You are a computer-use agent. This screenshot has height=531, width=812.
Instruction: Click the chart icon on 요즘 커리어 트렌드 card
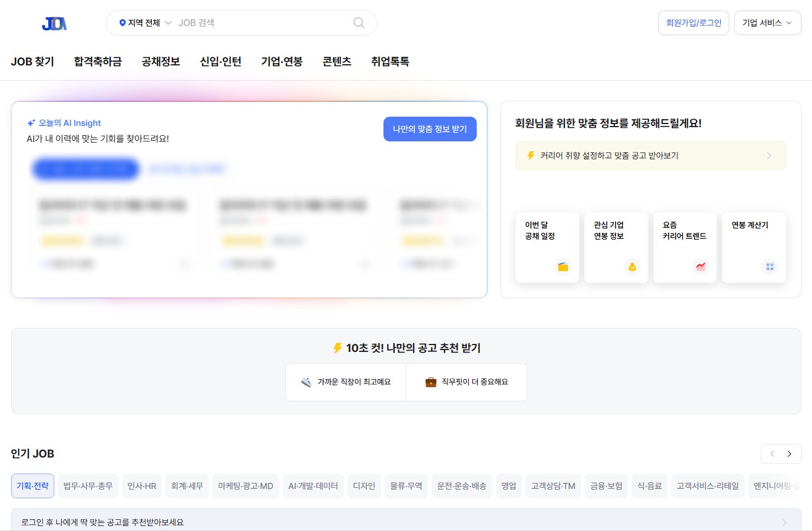[700, 267]
